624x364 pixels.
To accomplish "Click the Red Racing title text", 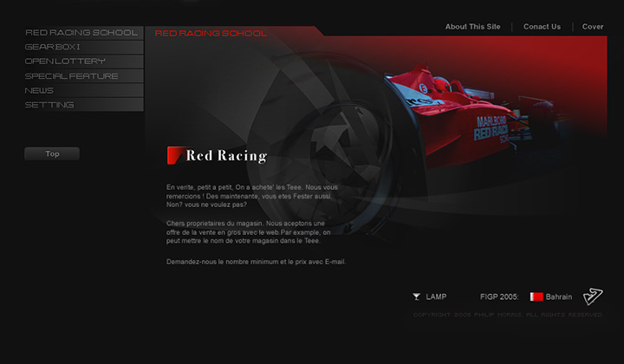I will (x=226, y=156).
